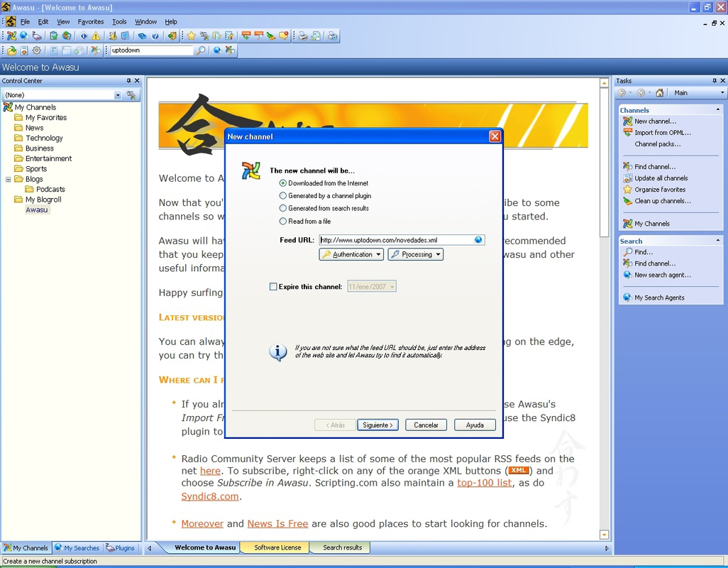Image resolution: width=728 pixels, height=568 pixels.
Task: Switch to the Software License tab
Action: click(x=277, y=547)
